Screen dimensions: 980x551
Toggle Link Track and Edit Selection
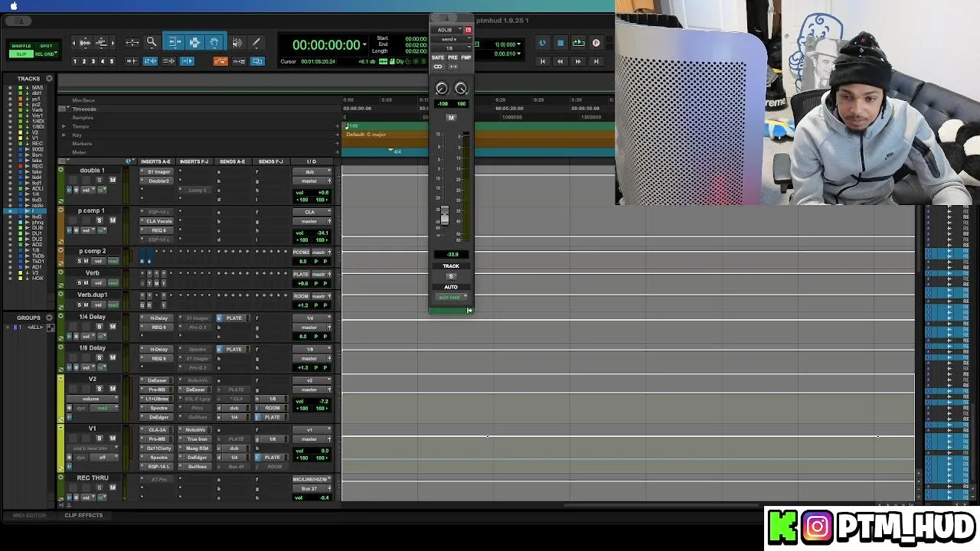168,61
